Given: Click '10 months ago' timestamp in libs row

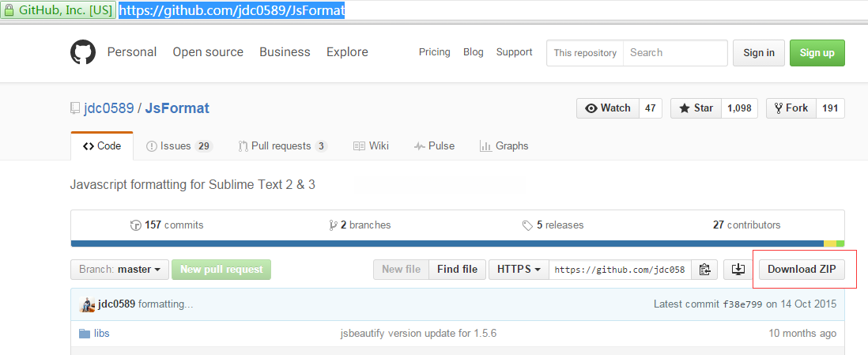Looking at the screenshot, I should (802, 334).
